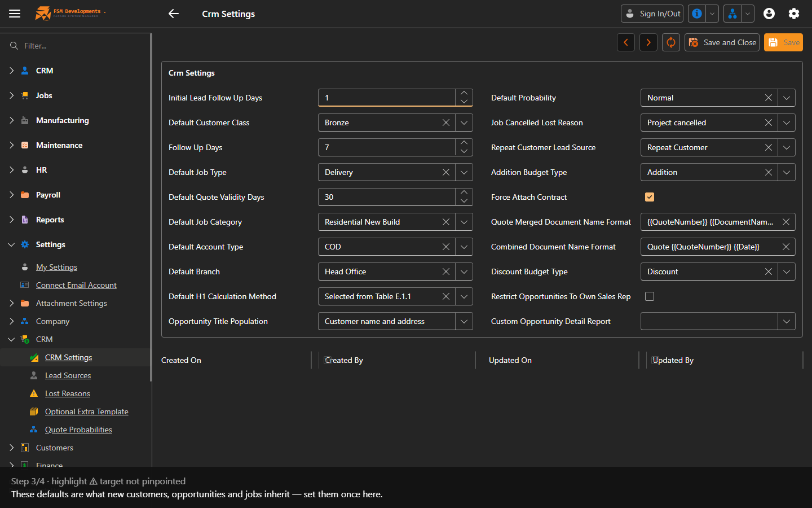Open Lost Reasons link
Viewport: 812px width, 508px height.
67,393
